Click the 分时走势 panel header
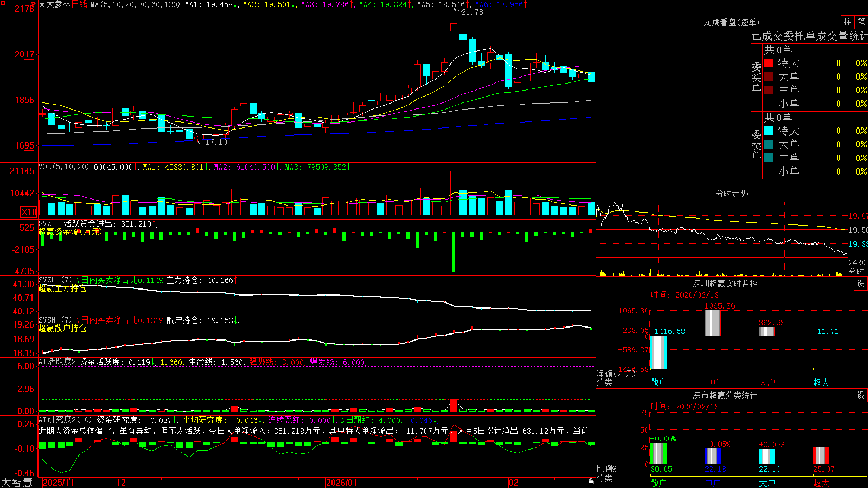This screenshot has width=868, height=488. [x=731, y=194]
